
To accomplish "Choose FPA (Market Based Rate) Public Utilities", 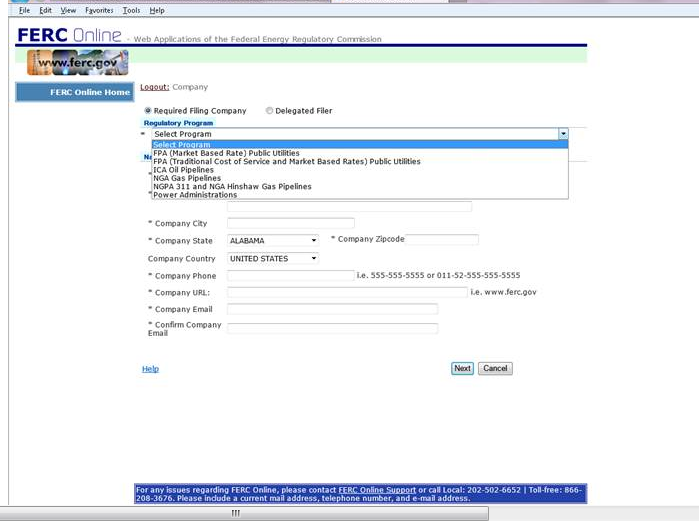I will tap(360, 153).
